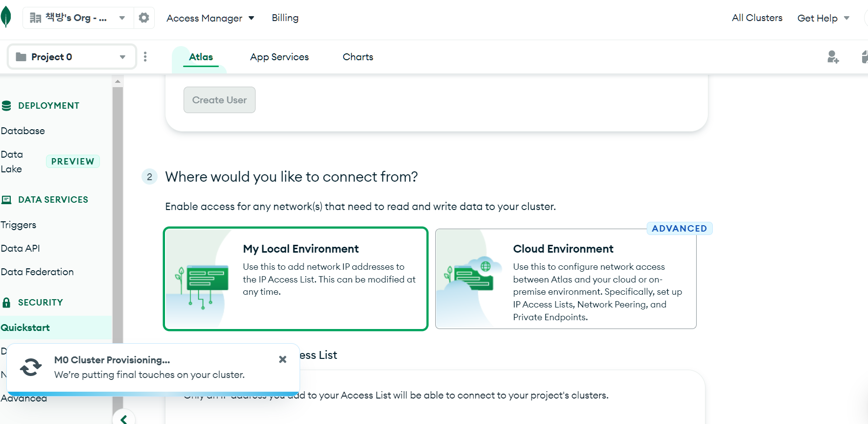The height and width of the screenshot is (424, 868).
Task: Open Data Federation in the sidebar
Action: tap(37, 272)
